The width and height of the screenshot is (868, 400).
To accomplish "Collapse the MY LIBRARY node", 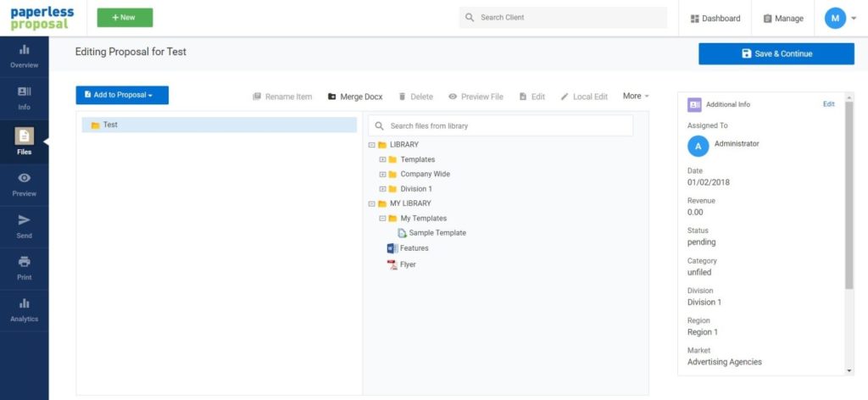I will coord(372,203).
